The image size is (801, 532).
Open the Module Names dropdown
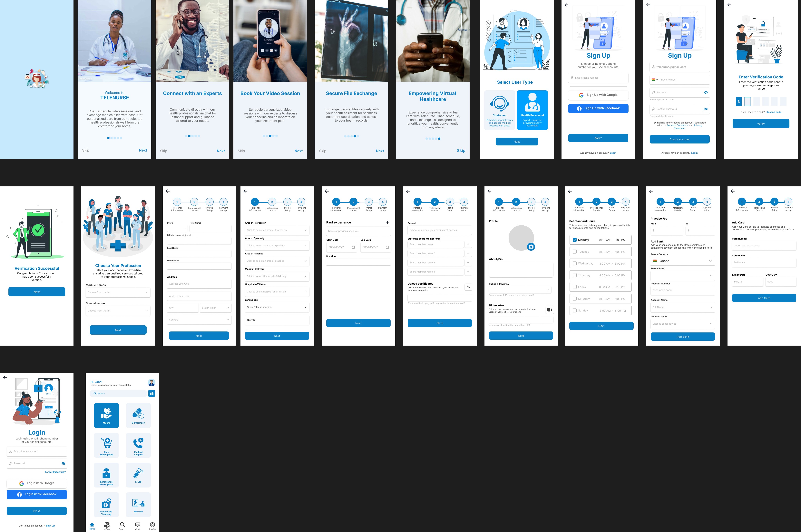[x=118, y=292]
